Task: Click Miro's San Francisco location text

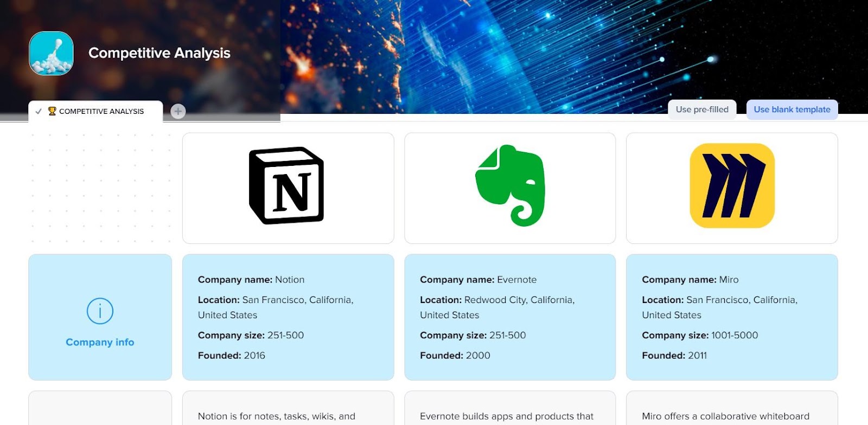Action: pos(720,307)
